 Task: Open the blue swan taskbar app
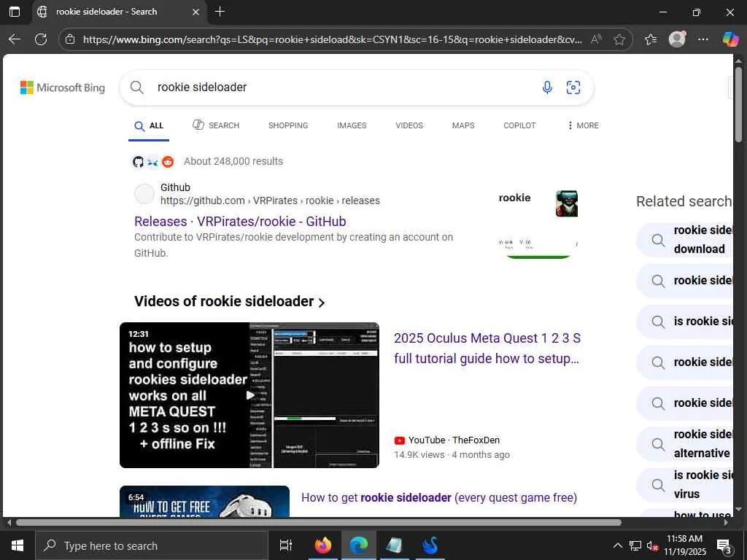click(x=430, y=545)
